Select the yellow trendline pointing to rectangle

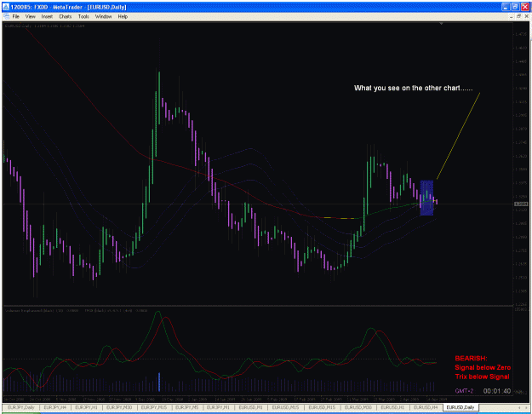coord(458,135)
